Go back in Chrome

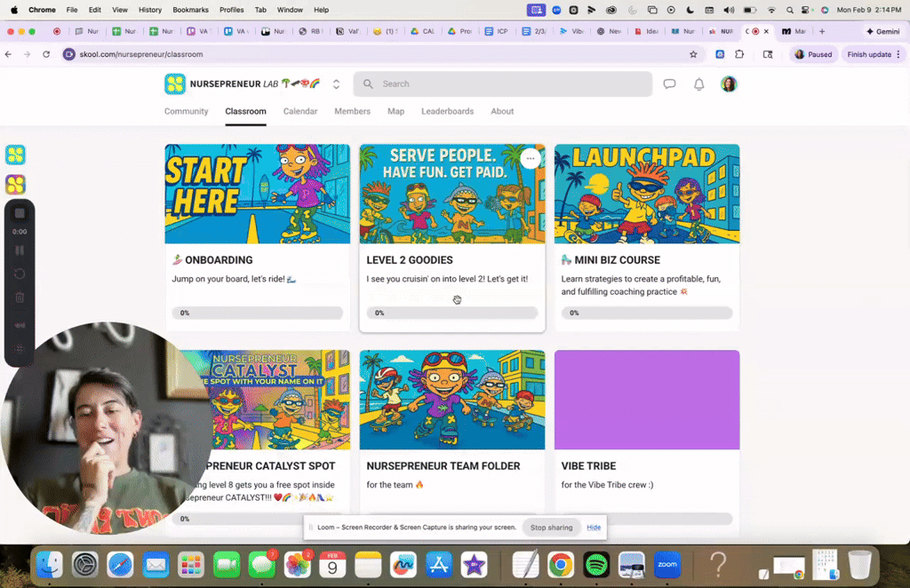8,54
